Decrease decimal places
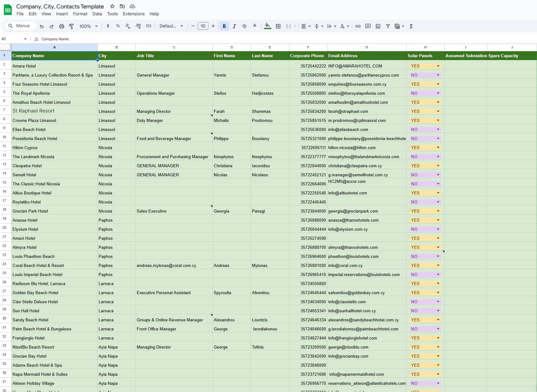 pyautogui.click(x=128, y=26)
